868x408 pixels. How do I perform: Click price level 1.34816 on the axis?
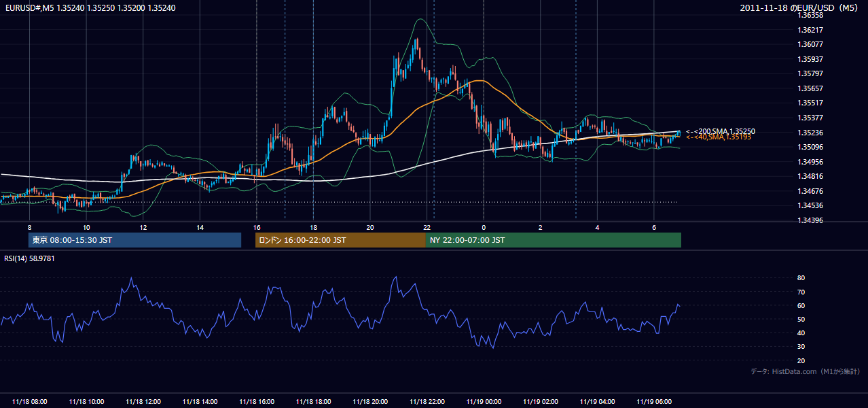(810, 176)
